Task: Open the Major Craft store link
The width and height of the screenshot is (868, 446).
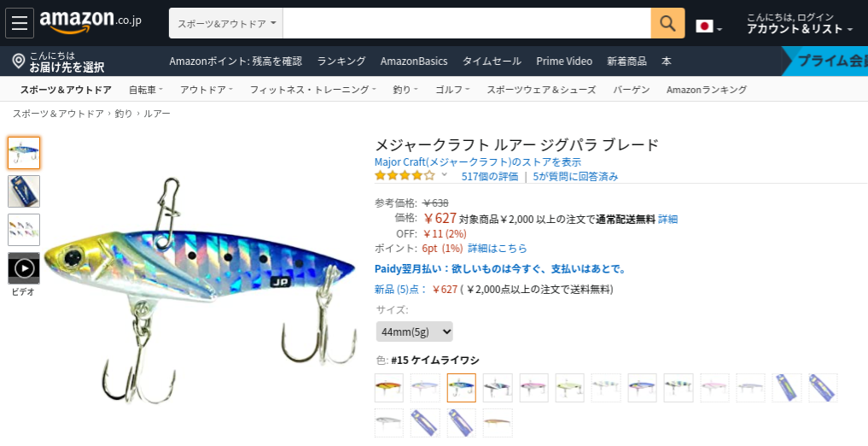Action: click(478, 161)
